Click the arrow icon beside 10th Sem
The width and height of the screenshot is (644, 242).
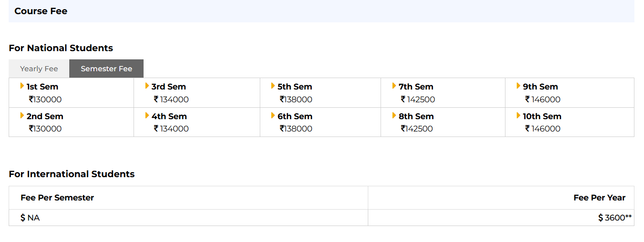519,116
